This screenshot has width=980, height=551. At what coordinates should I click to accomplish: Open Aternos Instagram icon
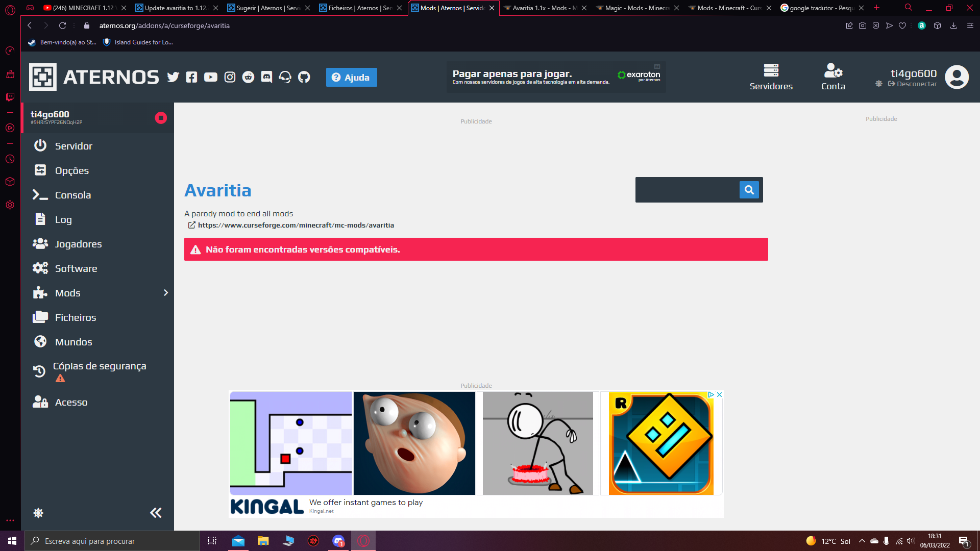pyautogui.click(x=230, y=77)
